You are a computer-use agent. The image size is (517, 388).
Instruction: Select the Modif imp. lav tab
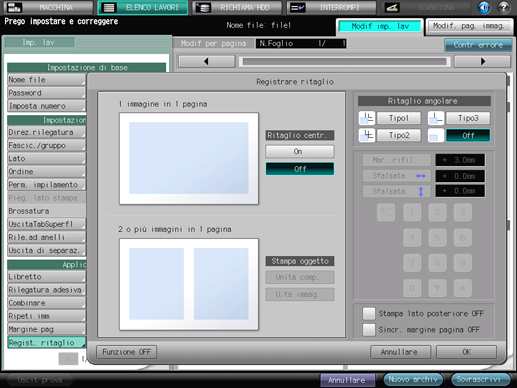pyautogui.click(x=380, y=26)
